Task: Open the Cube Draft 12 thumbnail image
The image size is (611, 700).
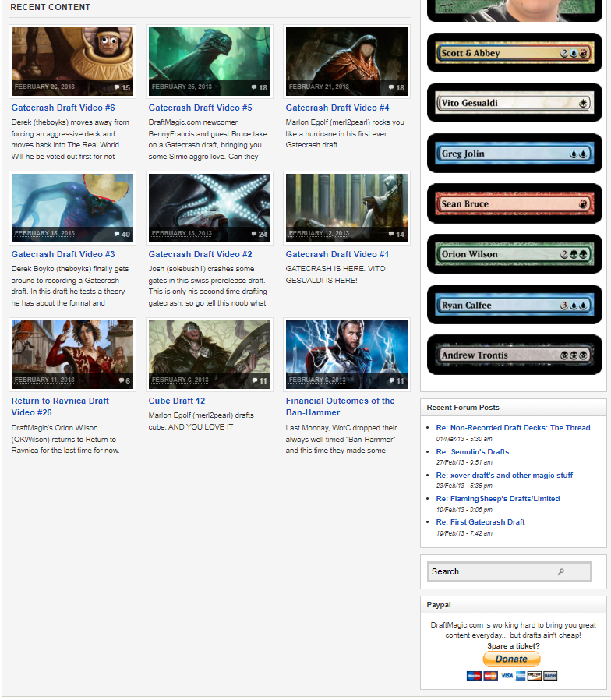Action: pos(210,355)
